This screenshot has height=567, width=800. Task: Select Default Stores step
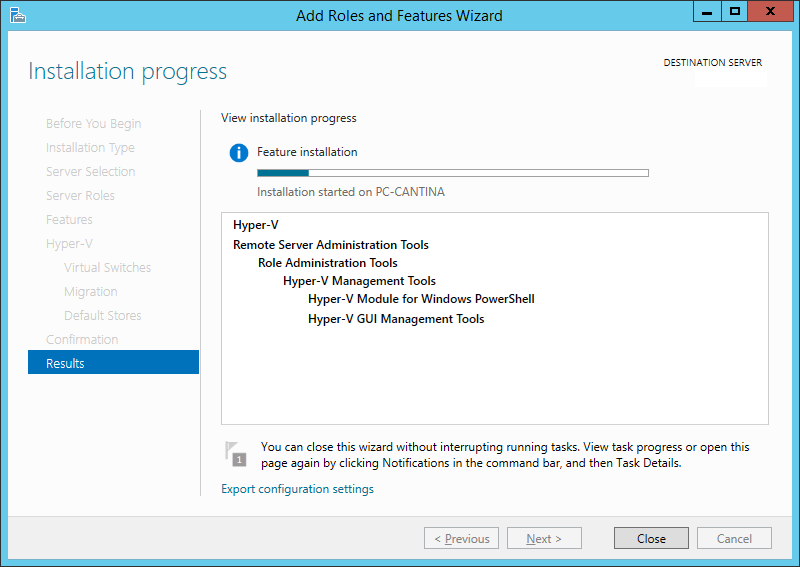coord(103,315)
